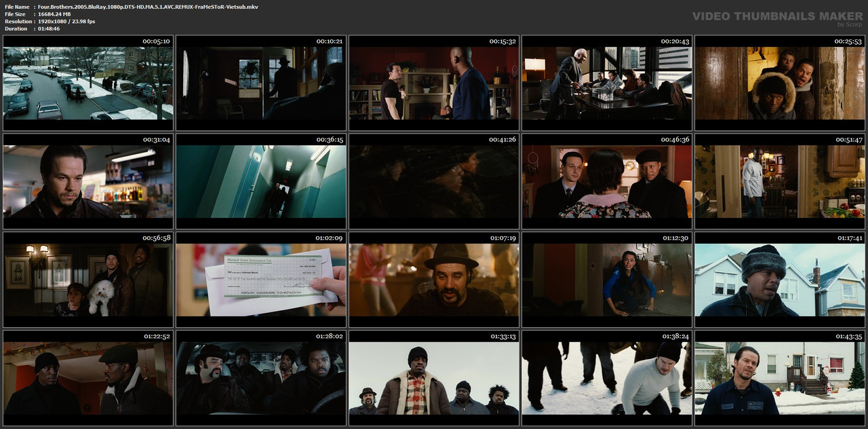
Task: Click the thumbnail at 00:31:04
Action: point(88,181)
